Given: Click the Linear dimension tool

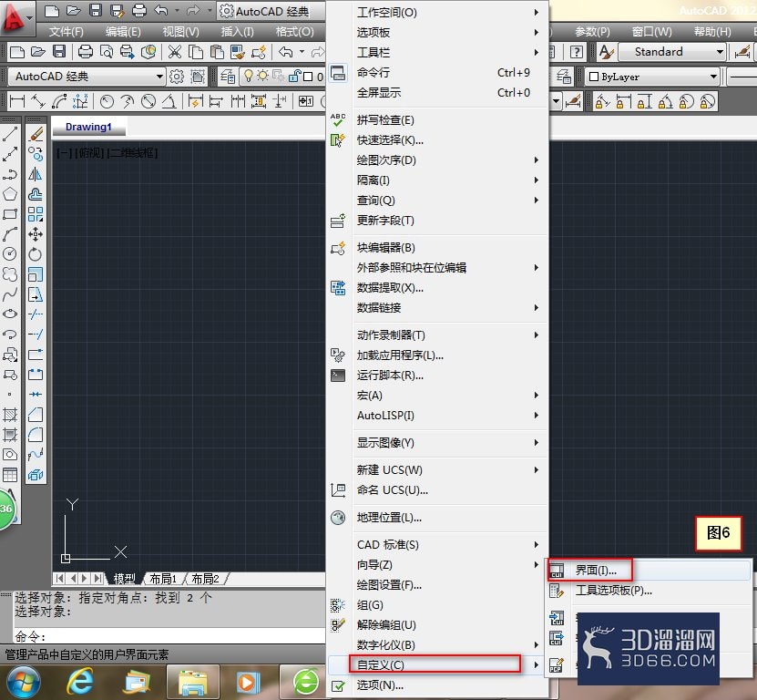Looking at the screenshot, I should pos(17,101).
